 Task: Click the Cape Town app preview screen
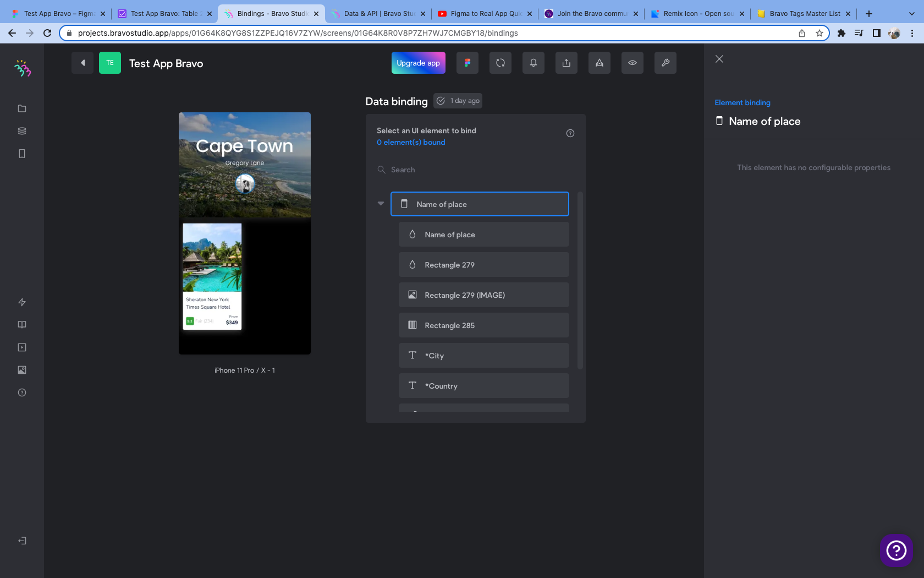(245, 233)
